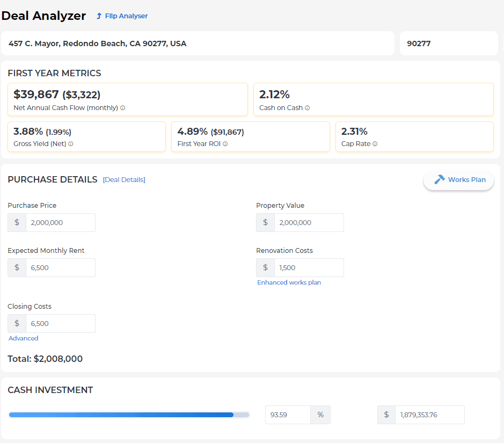
Task: Click the PURCHASE DETAILS heading
Action: [x=53, y=179]
